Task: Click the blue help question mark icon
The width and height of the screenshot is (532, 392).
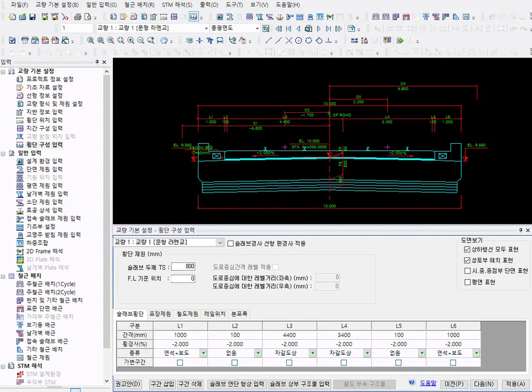Action: tap(412, 382)
